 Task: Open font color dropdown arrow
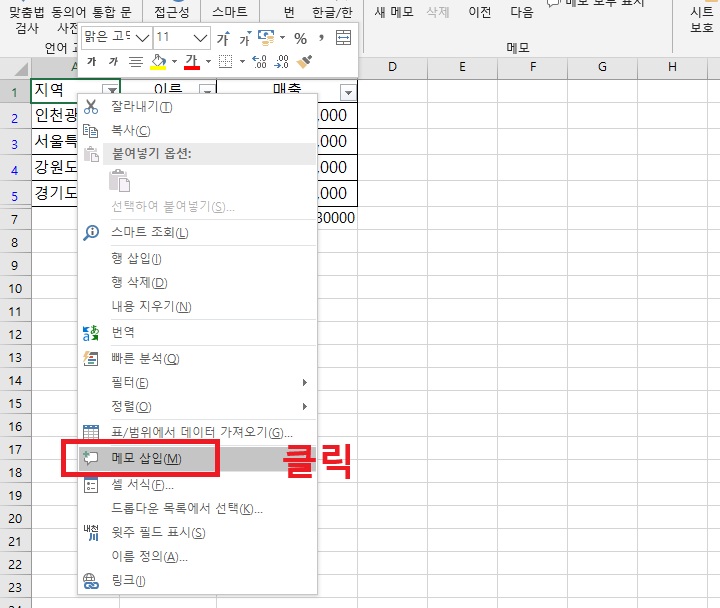point(208,62)
